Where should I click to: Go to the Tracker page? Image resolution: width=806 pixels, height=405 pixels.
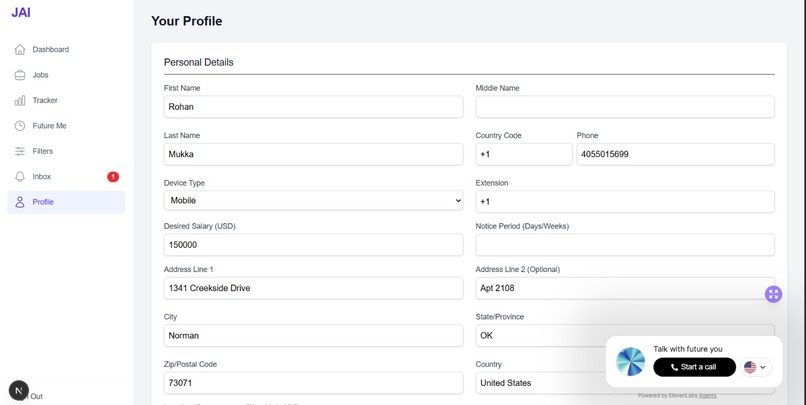45,100
